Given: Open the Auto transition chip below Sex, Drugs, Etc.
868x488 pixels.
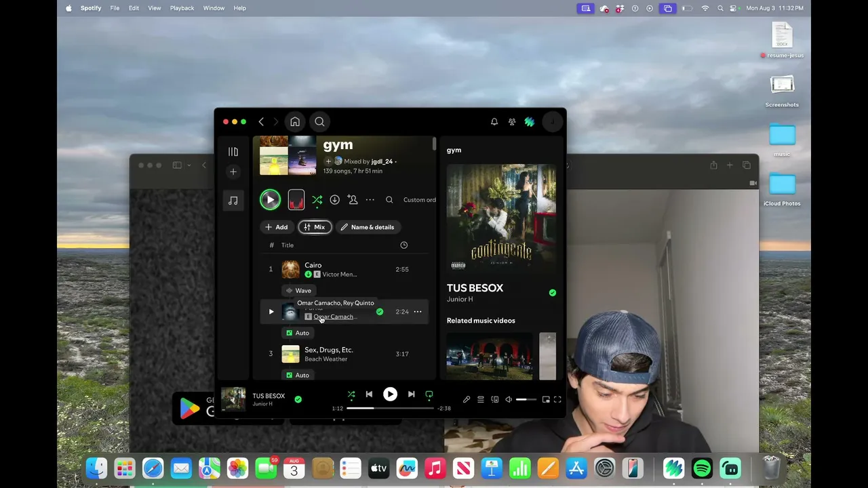Looking at the screenshot, I should (x=298, y=375).
